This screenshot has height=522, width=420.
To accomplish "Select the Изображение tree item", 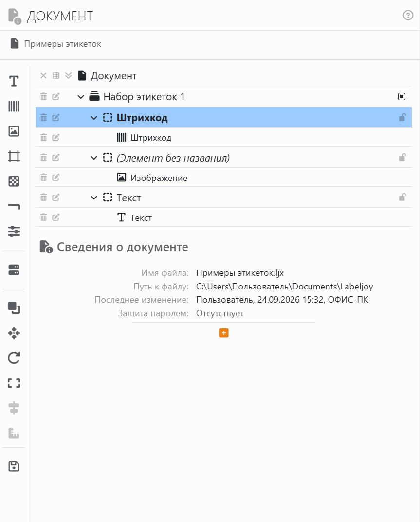I will [223, 178].
